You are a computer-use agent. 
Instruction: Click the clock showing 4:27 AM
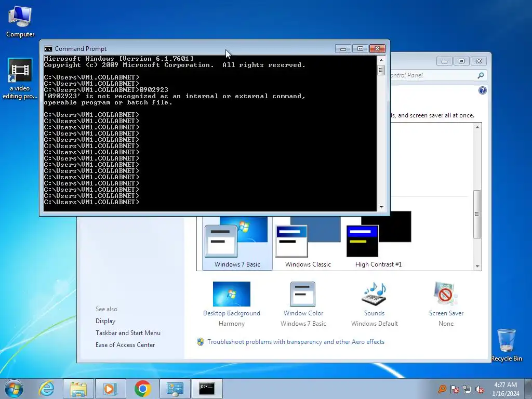[506, 389]
